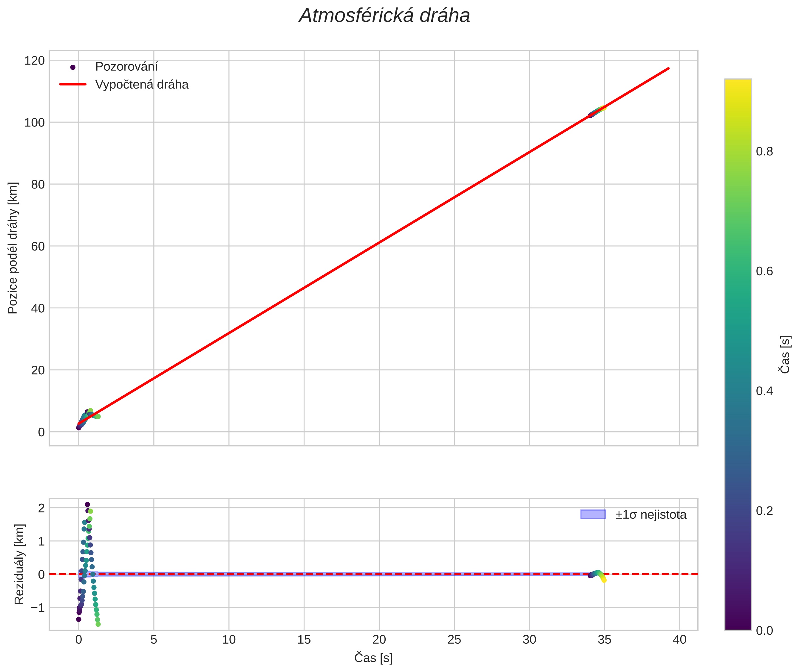This screenshot has height=672, width=799.
Task: Click the bottom 'Čas [s]' x-axis label
Action: (x=373, y=658)
